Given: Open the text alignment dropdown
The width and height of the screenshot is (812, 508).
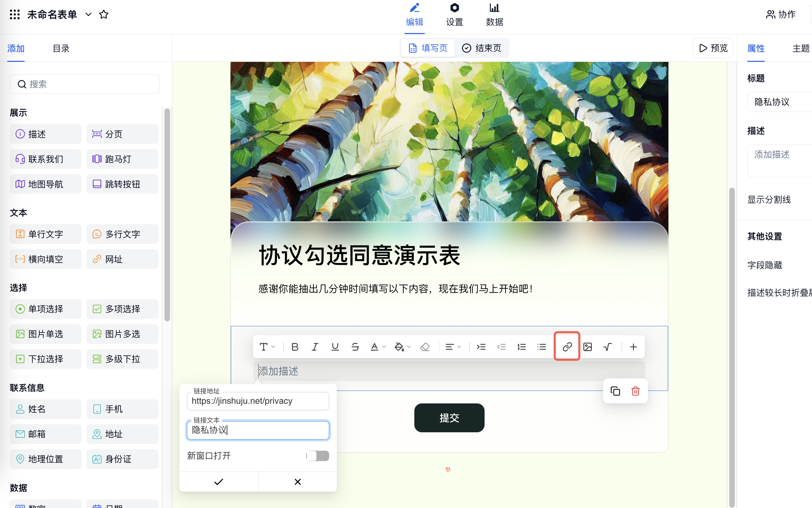Looking at the screenshot, I should 453,347.
